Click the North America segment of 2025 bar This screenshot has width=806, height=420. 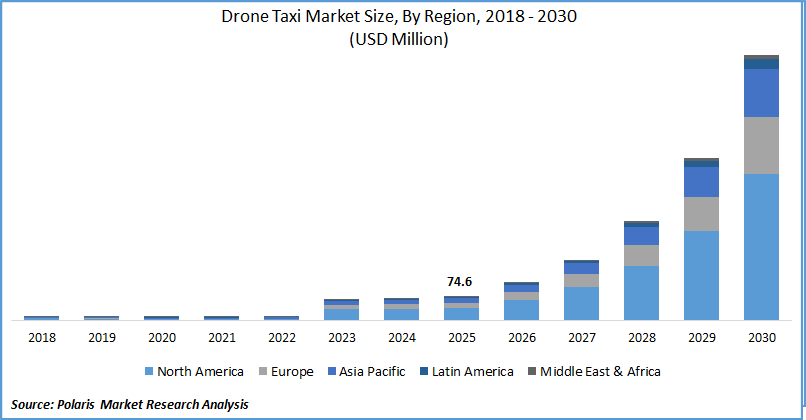tap(462, 314)
